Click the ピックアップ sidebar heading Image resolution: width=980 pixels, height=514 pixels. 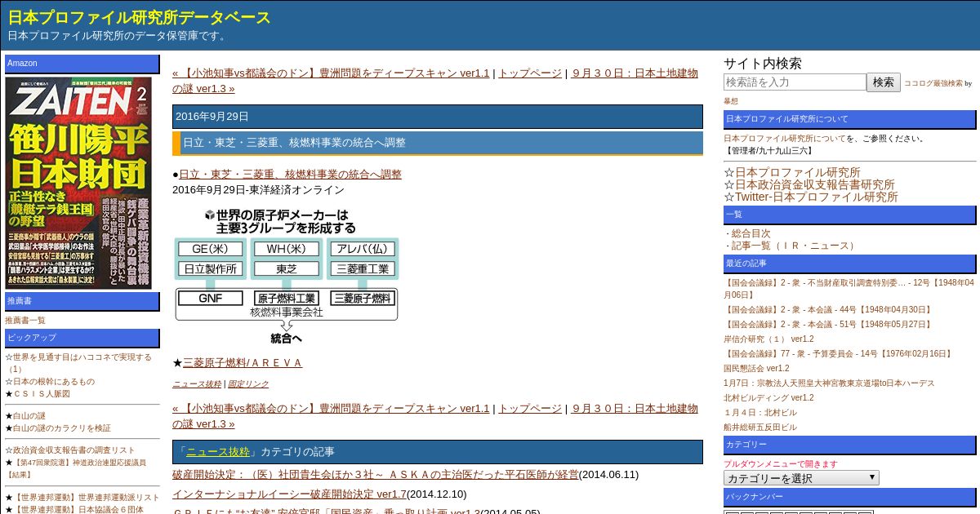pyautogui.click(x=82, y=338)
